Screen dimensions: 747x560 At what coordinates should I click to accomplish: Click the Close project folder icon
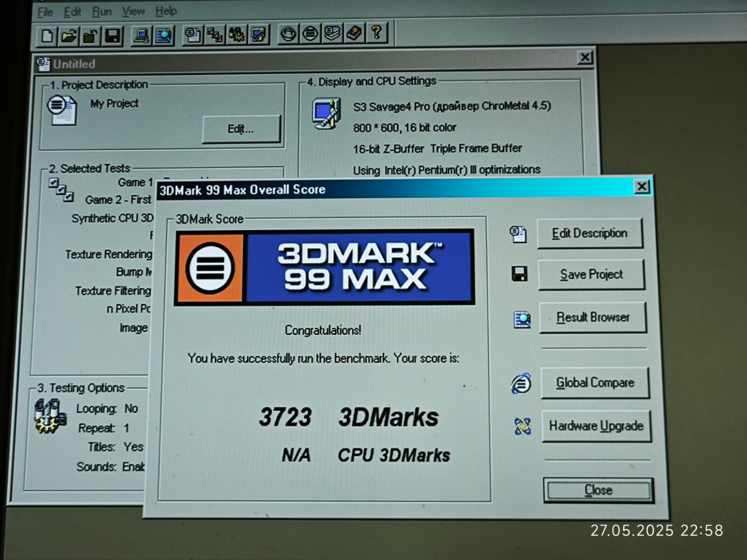coord(90,35)
